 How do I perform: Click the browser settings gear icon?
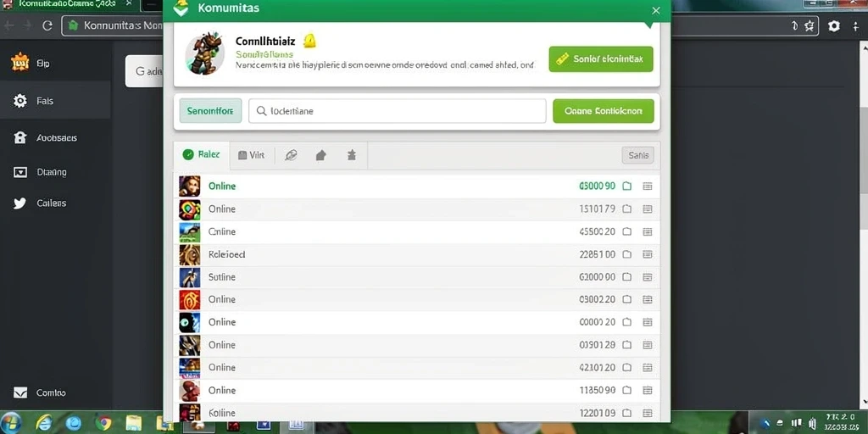point(834,25)
